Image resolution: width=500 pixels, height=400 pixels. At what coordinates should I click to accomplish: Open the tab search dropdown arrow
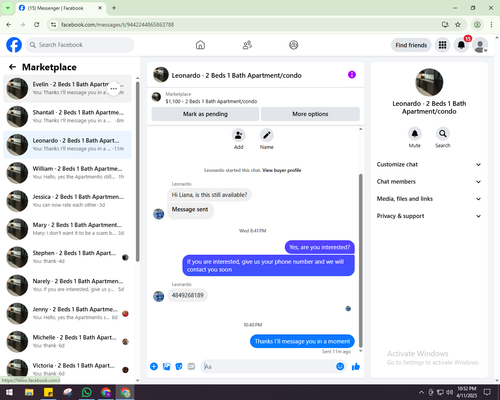point(7,8)
